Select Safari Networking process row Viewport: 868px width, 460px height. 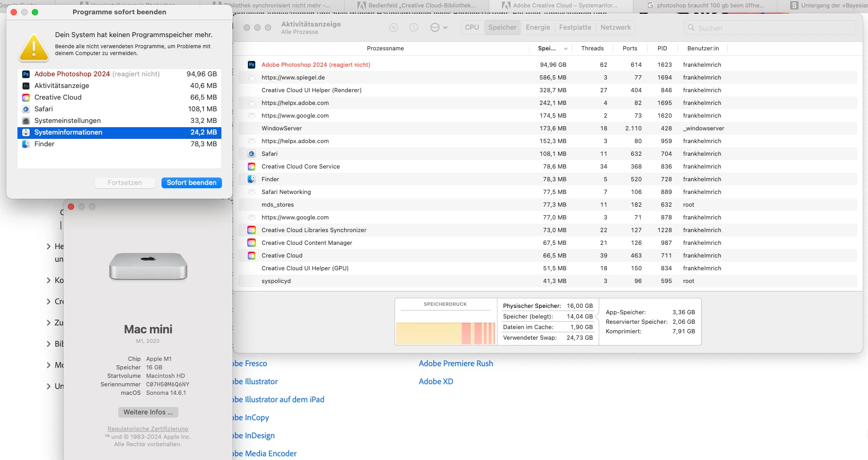(x=548, y=192)
